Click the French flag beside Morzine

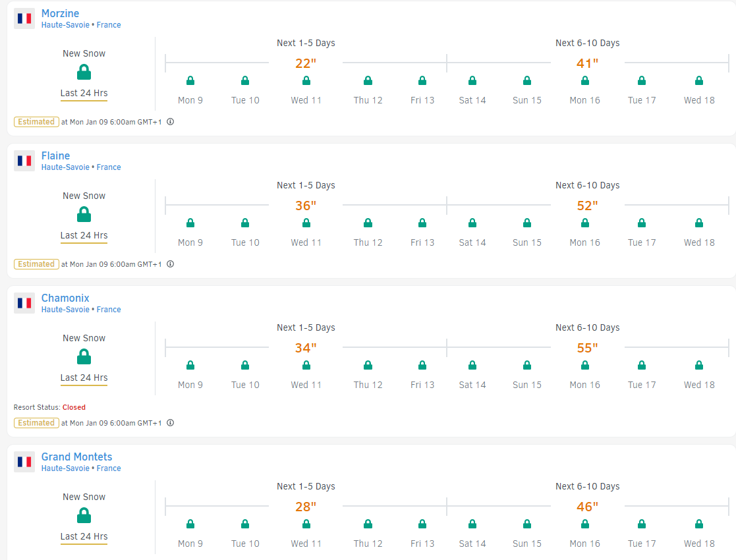(x=24, y=18)
